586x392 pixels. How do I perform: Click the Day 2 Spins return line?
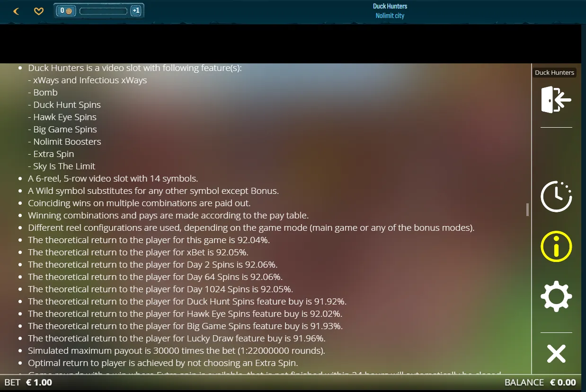(153, 265)
